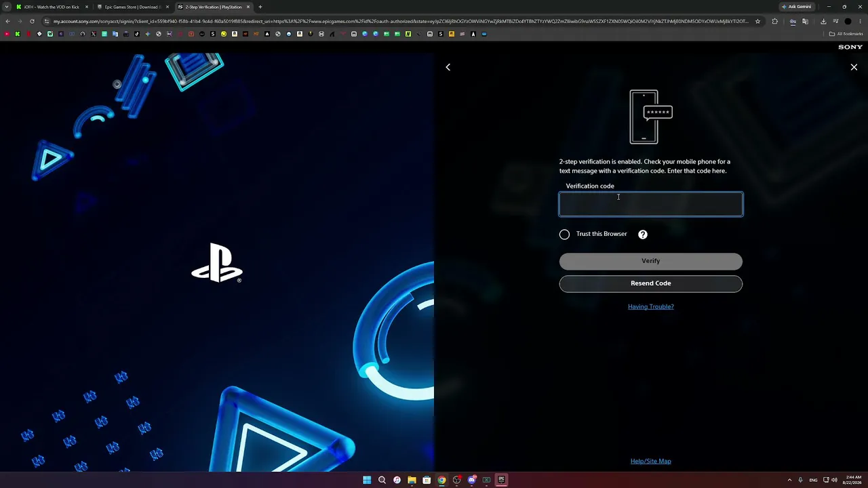Close the 2-step verification panel
868x488 pixels.
(854, 67)
